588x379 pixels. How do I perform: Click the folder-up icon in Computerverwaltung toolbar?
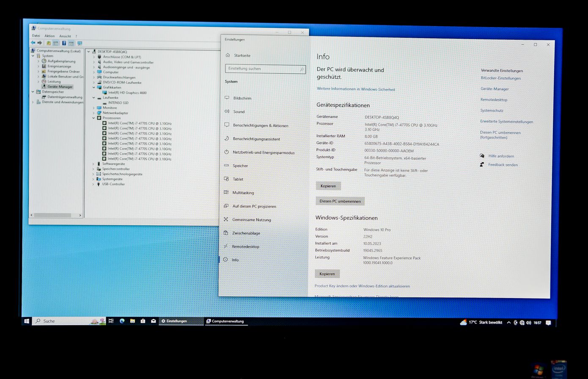coord(49,43)
